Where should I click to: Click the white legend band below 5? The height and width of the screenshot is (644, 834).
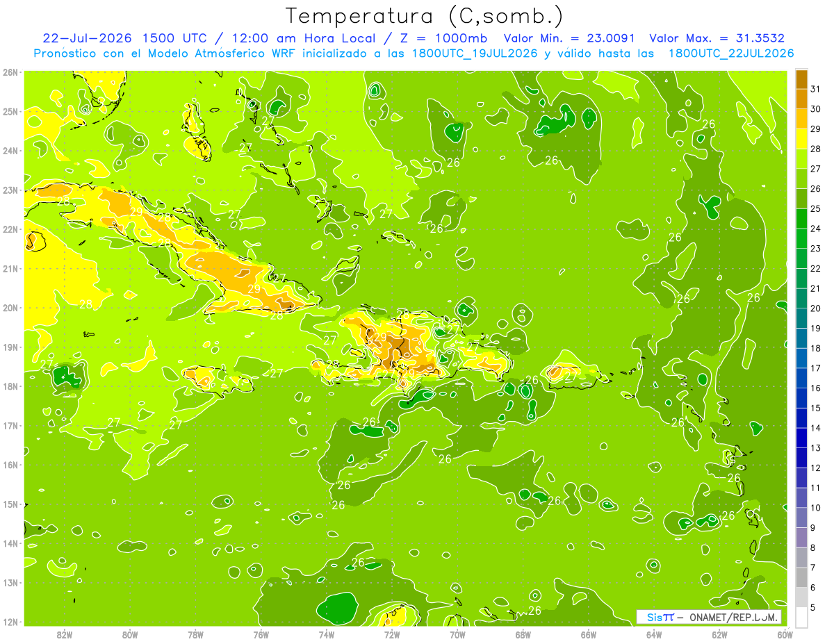[x=801, y=618]
